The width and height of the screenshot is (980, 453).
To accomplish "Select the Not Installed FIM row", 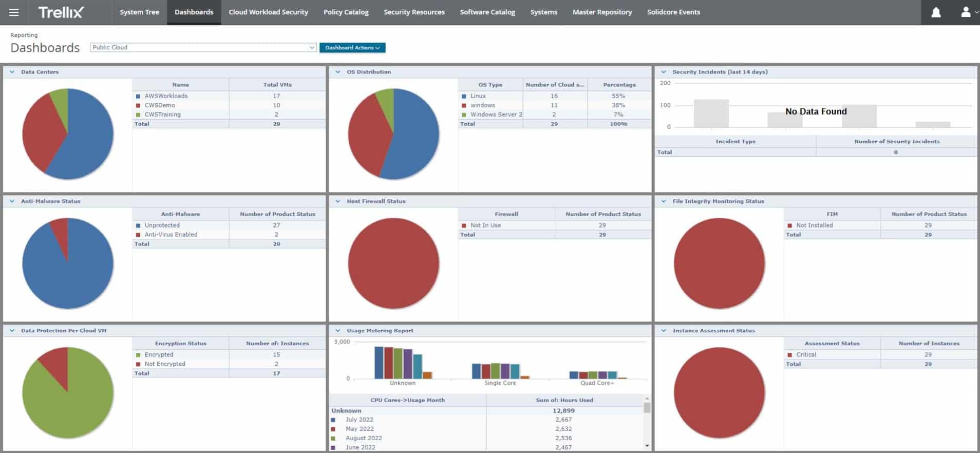I will pos(880,225).
